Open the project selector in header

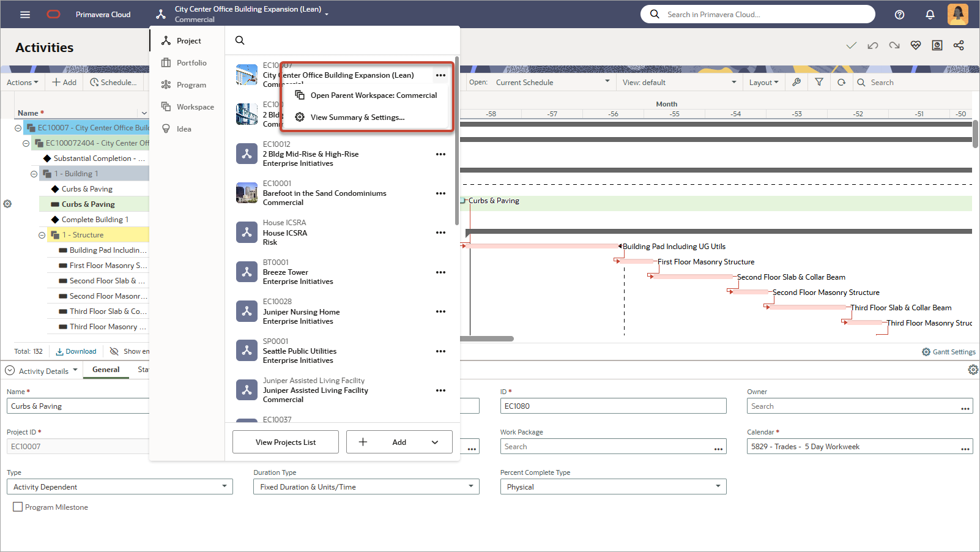242,14
